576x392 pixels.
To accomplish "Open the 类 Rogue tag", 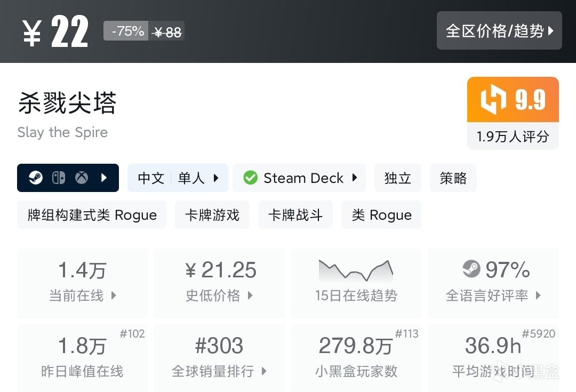I will [381, 215].
